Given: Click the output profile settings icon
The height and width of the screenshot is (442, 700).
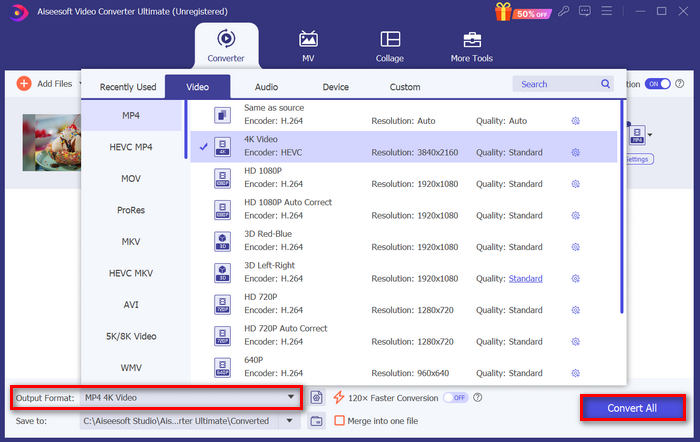Looking at the screenshot, I should [317, 397].
